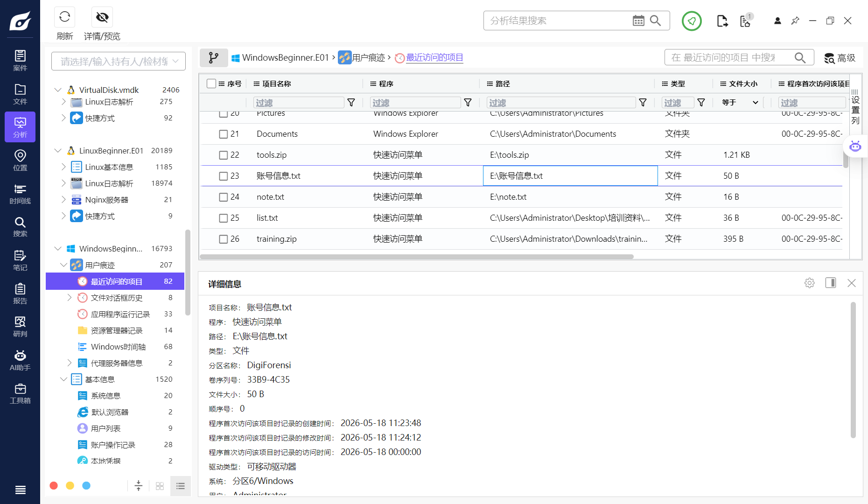868x504 pixels.
Task: Click the floating AI robot assistant icon
Action: pyautogui.click(x=855, y=147)
